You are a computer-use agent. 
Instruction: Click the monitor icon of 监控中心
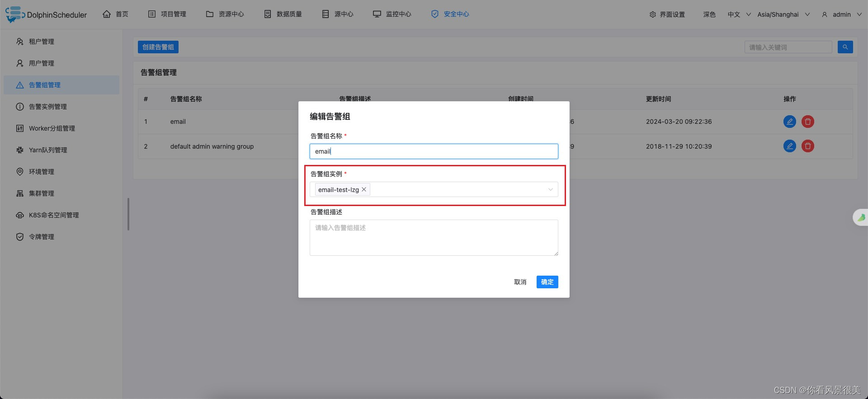(377, 14)
